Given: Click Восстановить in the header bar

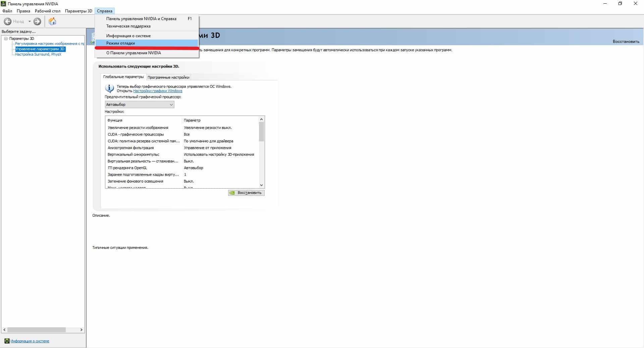Looking at the screenshot, I should 626,42.
